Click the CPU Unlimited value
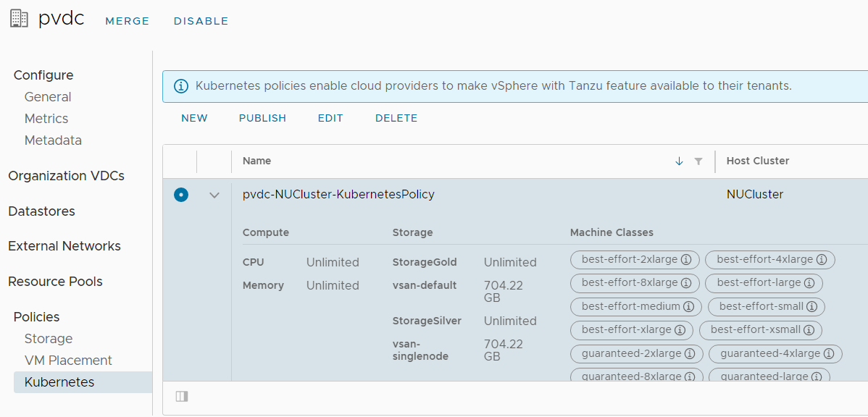This screenshot has height=417, width=868. pyautogui.click(x=333, y=262)
